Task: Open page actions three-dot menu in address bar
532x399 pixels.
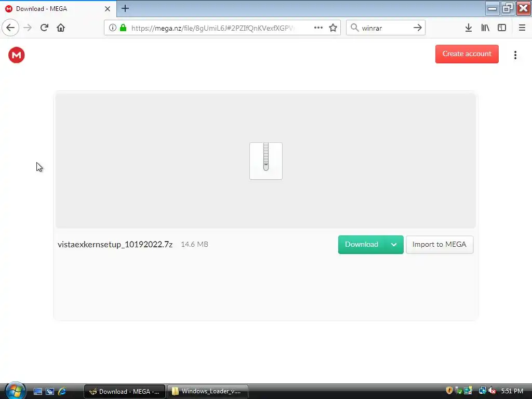Action: 318,28
